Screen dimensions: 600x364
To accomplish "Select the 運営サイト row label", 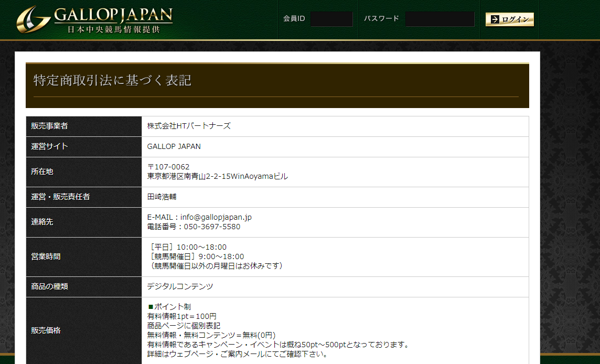I will point(49,146).
